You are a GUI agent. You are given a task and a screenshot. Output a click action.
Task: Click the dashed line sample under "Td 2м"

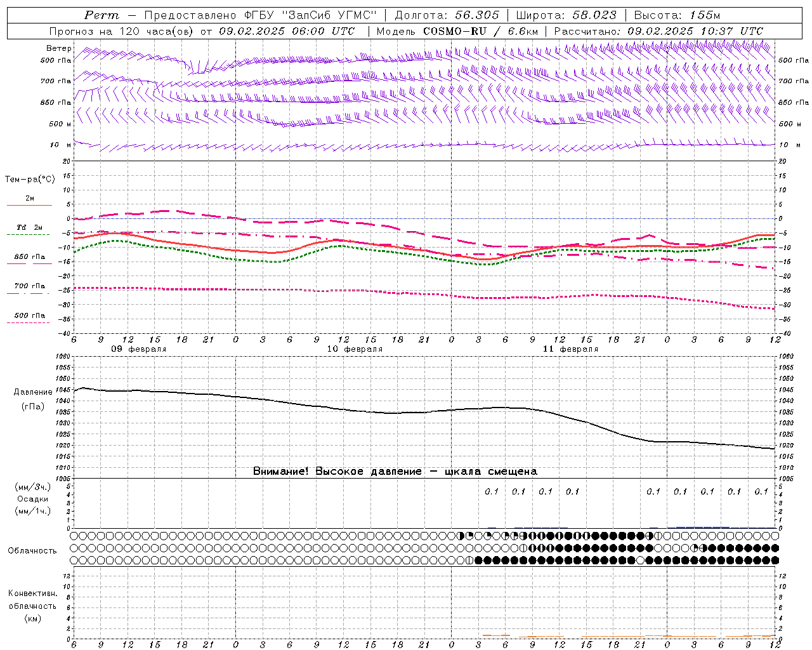click(28, 235)
